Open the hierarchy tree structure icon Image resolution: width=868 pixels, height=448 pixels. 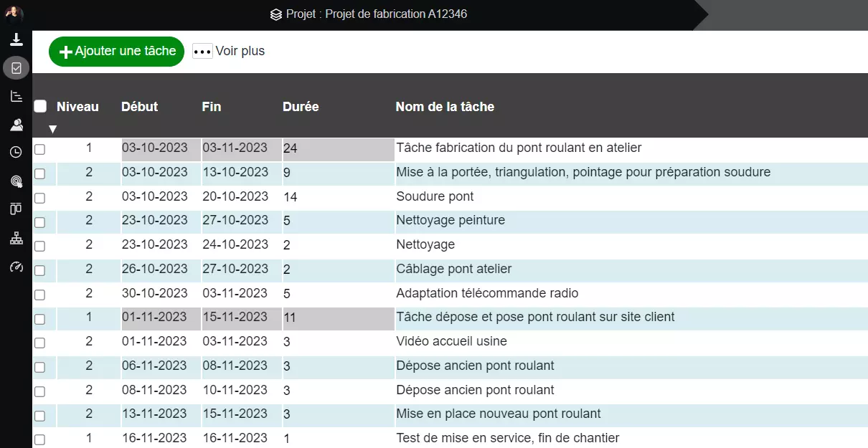tap(16, 238)
